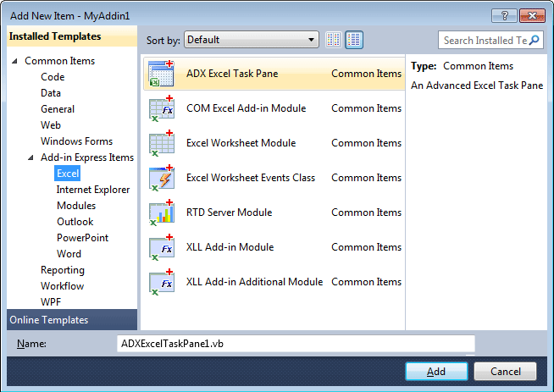Select the ADX Excel Task Pane template icon
554x392 pixels.
point(162,74)
